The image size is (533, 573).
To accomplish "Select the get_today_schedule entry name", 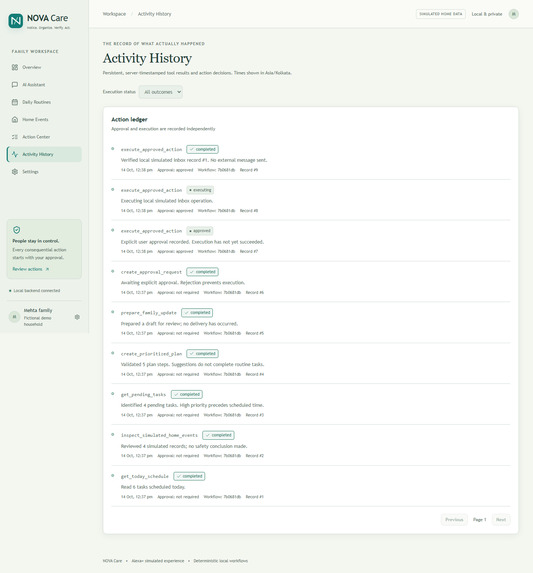I will [145, 477].
